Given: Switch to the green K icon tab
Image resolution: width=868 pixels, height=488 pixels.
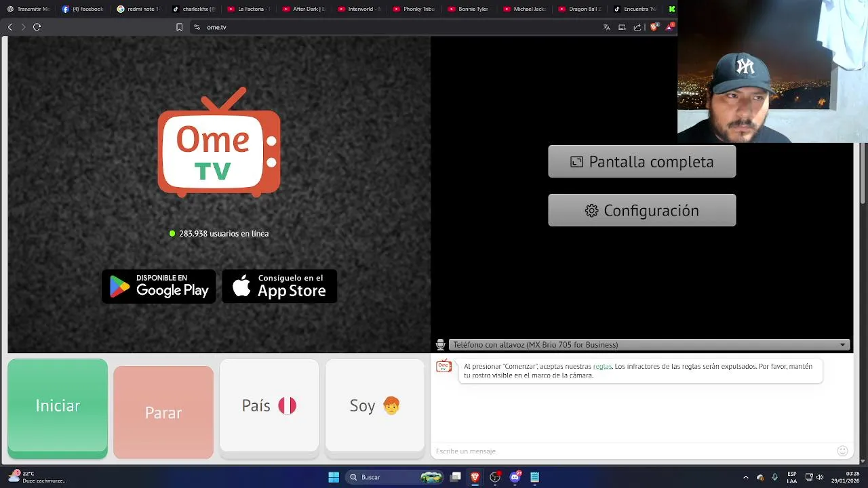Looking at the screenshot, I should [671, 9].
